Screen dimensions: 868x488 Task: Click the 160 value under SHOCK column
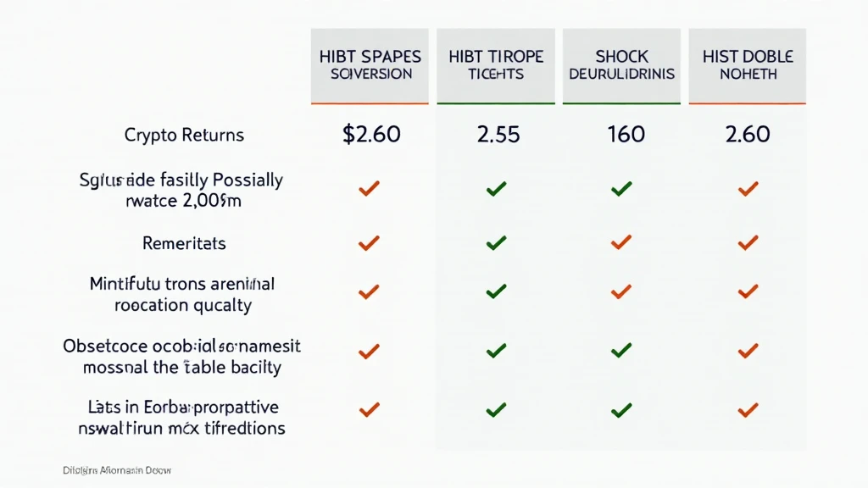click(626, 135)
